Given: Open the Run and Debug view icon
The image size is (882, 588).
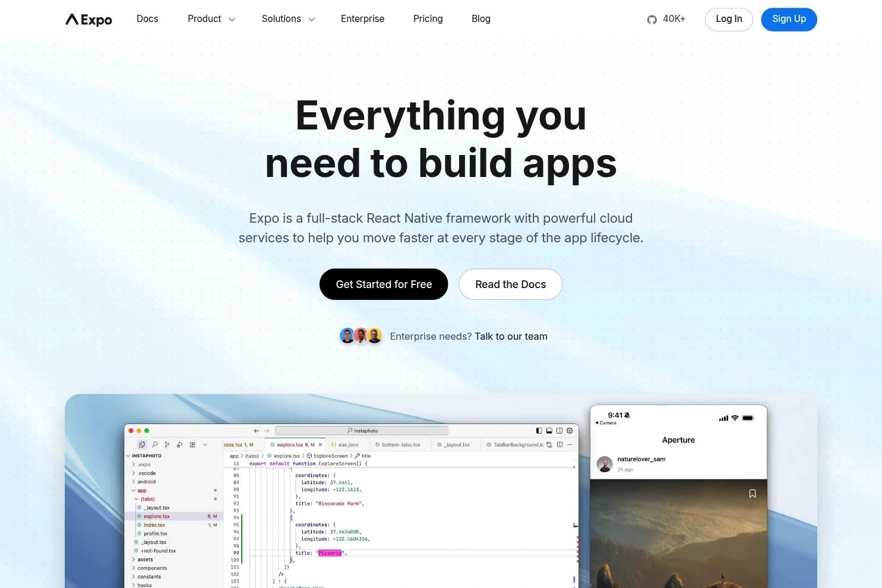Looking at the screenshot, I should point(179,444).
